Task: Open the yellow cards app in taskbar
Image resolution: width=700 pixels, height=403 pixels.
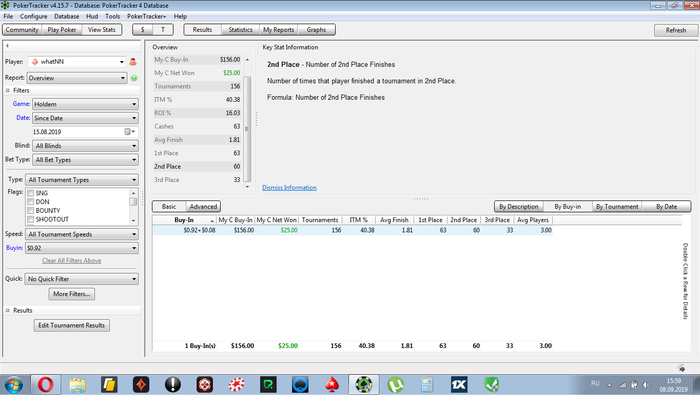Action: point(109,385)
